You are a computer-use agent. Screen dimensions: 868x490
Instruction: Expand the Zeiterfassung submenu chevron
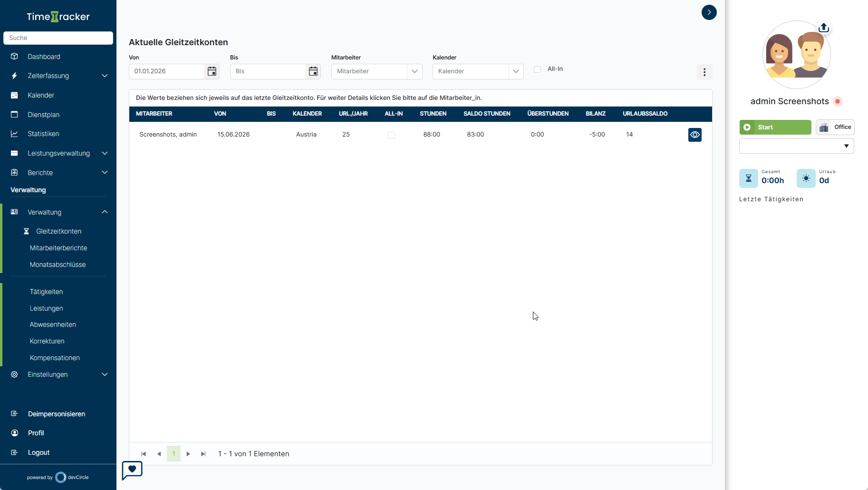click(105, 76)
